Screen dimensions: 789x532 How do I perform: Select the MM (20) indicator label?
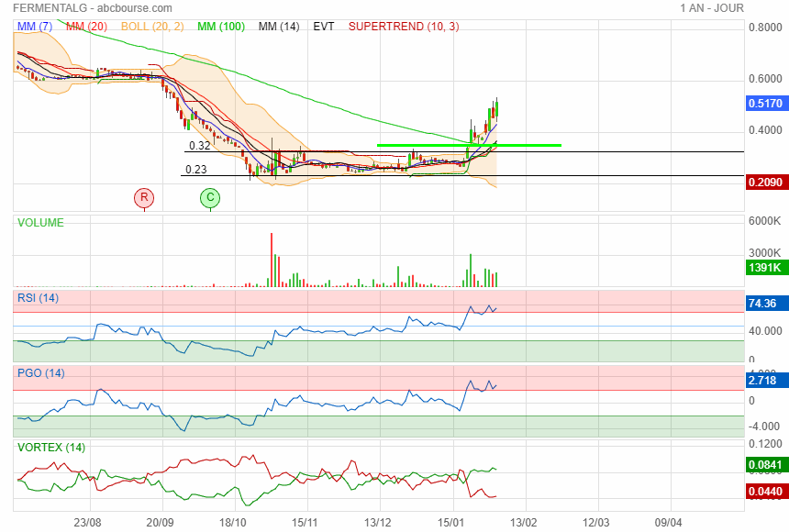[86, 27]
